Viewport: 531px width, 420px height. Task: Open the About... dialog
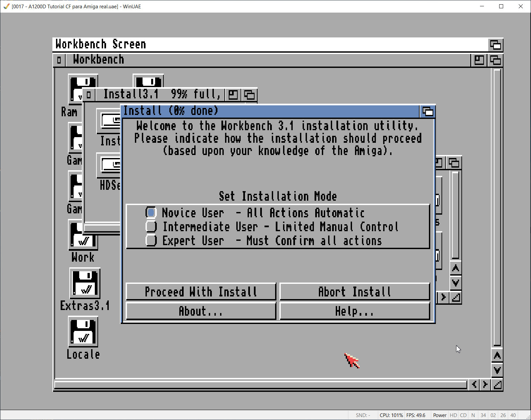tap(201, 311)
